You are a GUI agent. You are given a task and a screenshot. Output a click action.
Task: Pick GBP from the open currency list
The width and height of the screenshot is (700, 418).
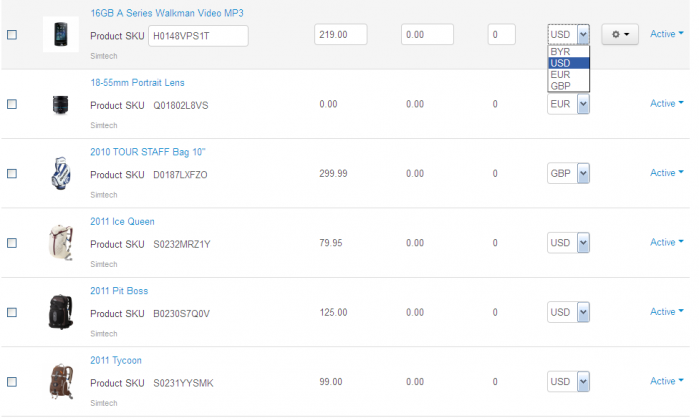(x=568, y=86)
